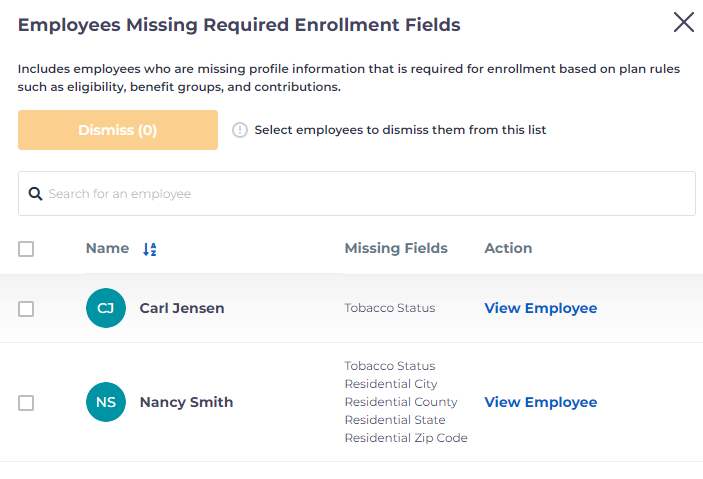Click the info icon beside the dismiss hint
This screenshot has height=479, width=703.
click(x=240, y=130)
